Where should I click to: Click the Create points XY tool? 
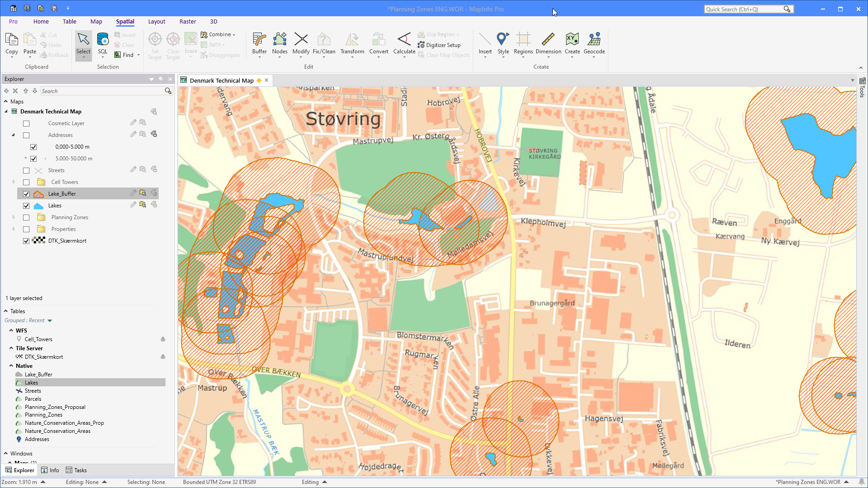pos(572,44)
